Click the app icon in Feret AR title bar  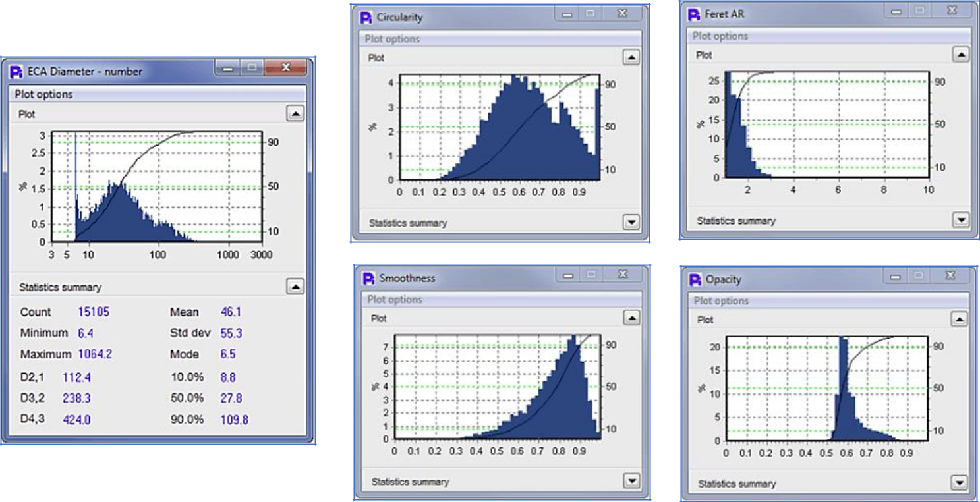(x=695, y=14)
